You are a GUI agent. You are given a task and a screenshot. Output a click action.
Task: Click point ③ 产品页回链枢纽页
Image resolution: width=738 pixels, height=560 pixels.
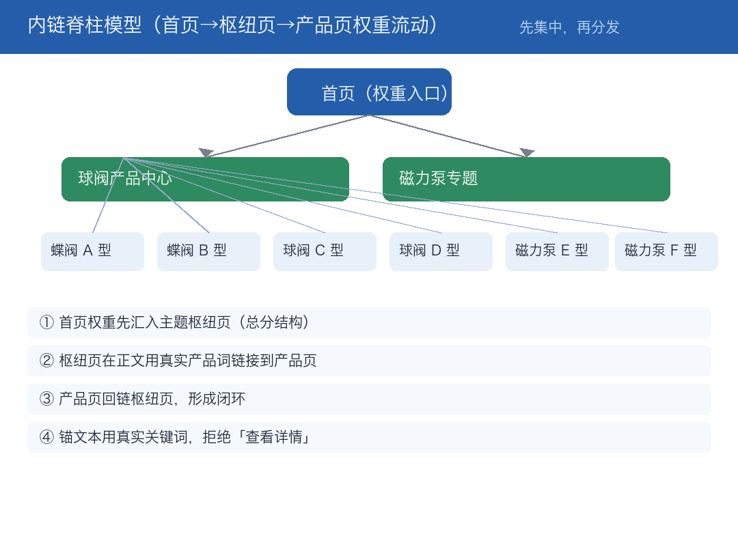coord(369,400)
